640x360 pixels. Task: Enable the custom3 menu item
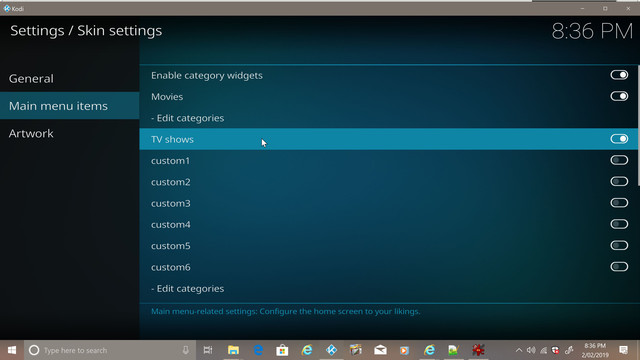click(619, 203)
